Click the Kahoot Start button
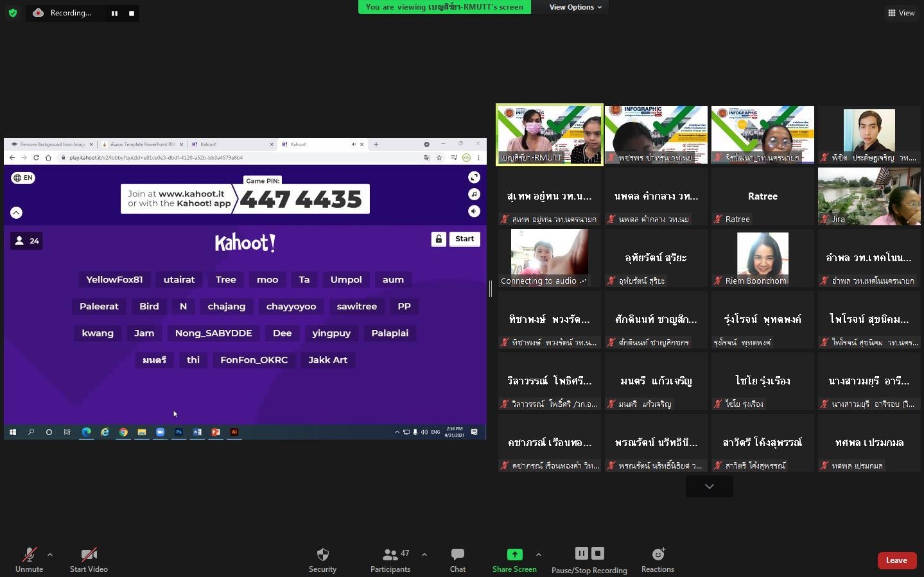This screenshot has width=924, height=577. coord(465,239)
